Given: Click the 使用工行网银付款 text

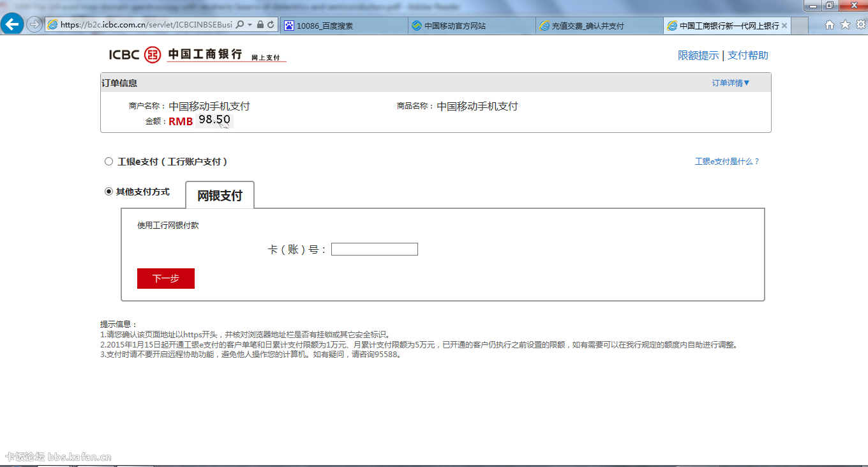Looking at the screenshot, I should (168, 226).
